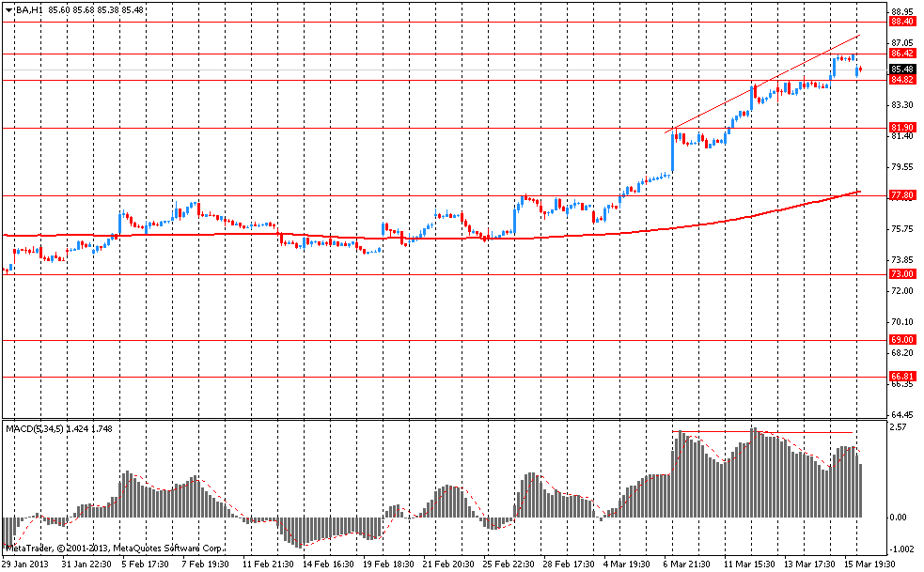Click the 13 Mar 17:30 time label
924x572 pixels.
point(809,564)
